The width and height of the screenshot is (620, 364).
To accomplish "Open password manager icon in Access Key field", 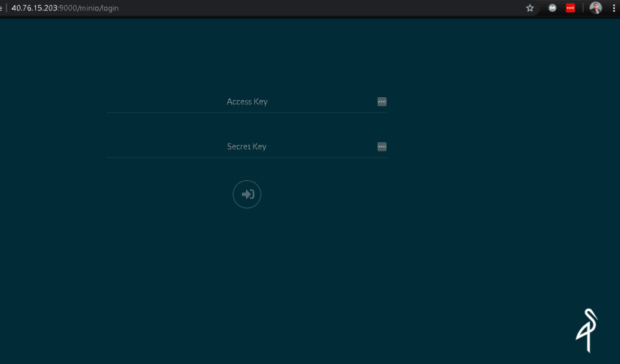I will point(382,102).
